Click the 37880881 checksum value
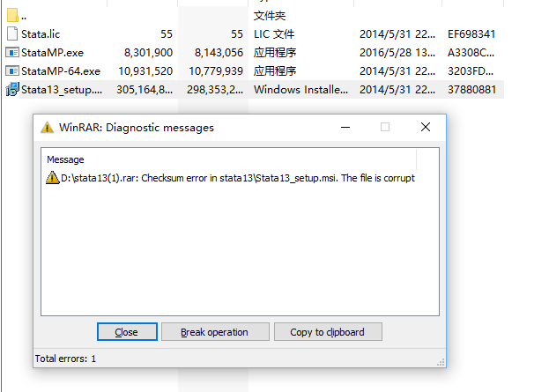The image size is (534, 392). pos(471,90)
